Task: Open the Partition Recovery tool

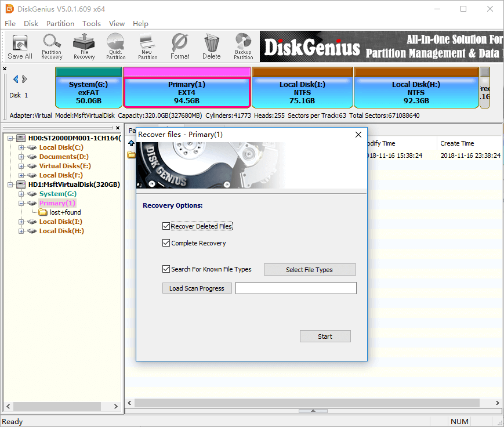Action: pos(52,46)
